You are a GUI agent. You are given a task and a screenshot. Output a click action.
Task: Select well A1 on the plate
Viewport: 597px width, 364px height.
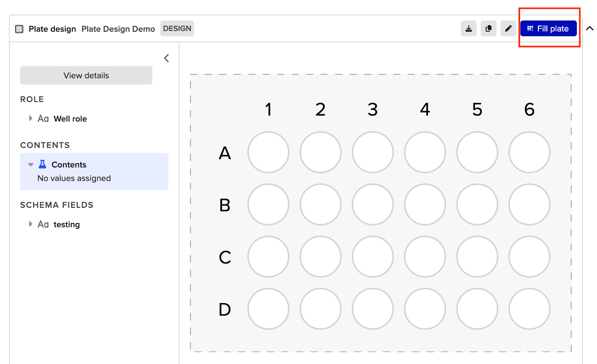coord(268,152)
